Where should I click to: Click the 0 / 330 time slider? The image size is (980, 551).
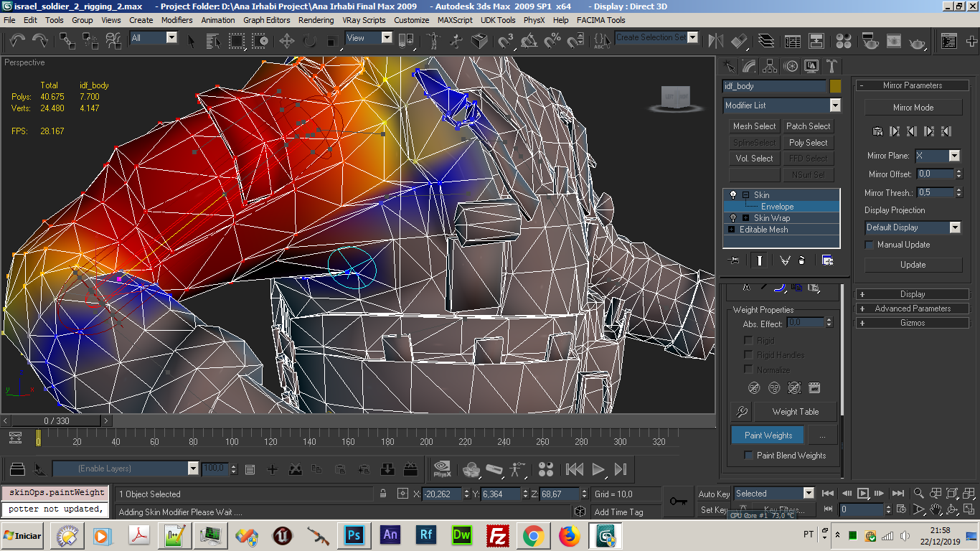[x=57, y=420]
